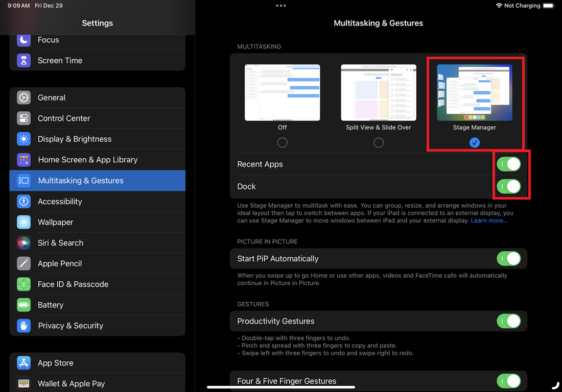Tap the Screen Time hourglass icon

[x=24, y=61]
